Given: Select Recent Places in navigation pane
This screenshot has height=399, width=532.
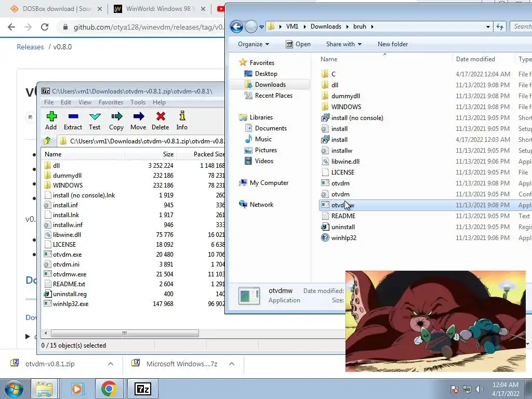Looking at the screenshot, I should pyautogui.click(x=273, y=96).
